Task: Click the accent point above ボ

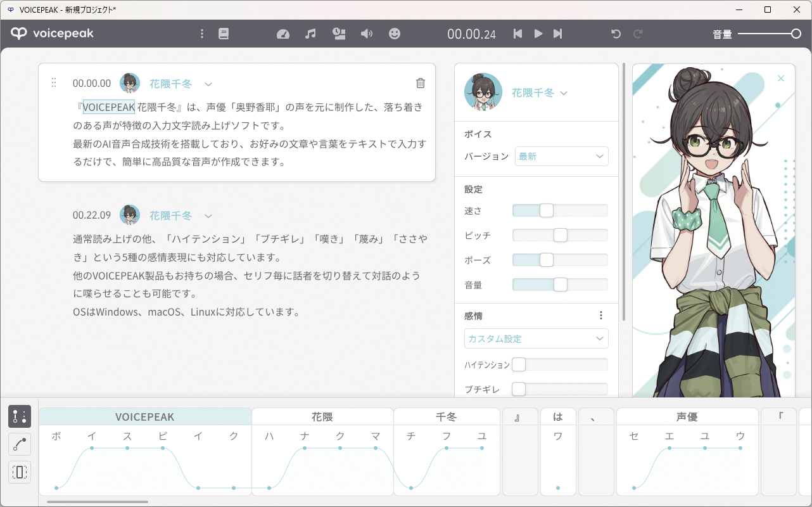Action: [56, 488]
